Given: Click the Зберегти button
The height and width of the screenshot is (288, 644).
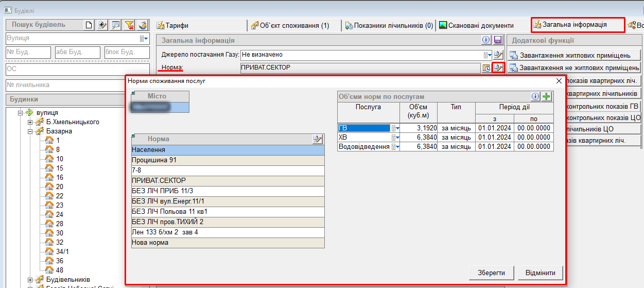Looking at the screenshot, I should (x=487, y=273).
